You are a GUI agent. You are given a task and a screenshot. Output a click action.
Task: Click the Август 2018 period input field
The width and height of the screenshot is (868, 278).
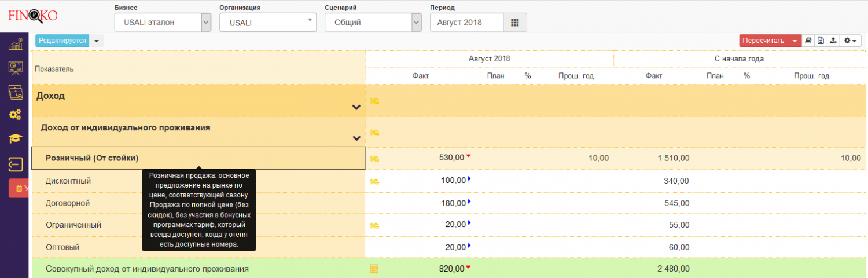tap(466, 23)
